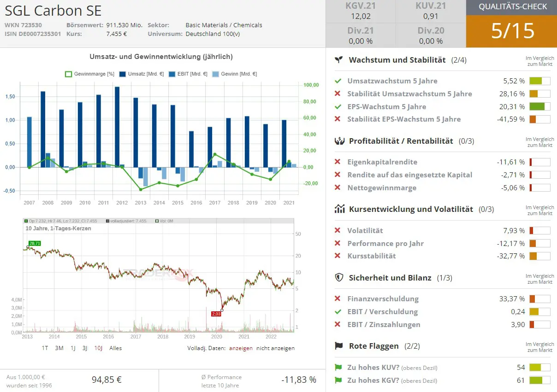Image resolution: width=557 pixels, height=392 pixels.
Task: Click the 94,85 € result value
Action: (107, 380)
